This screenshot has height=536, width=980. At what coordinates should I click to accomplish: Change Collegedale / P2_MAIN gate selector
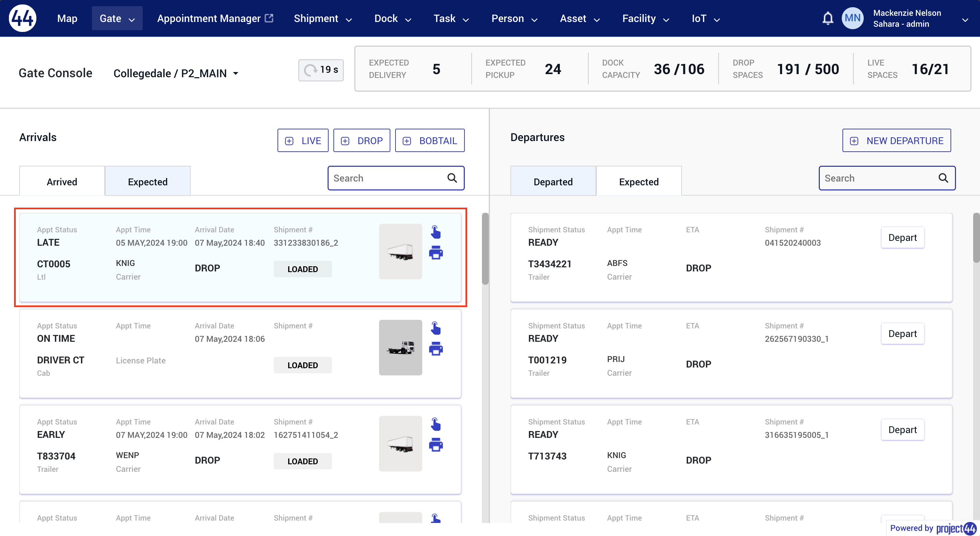point(176,73)
